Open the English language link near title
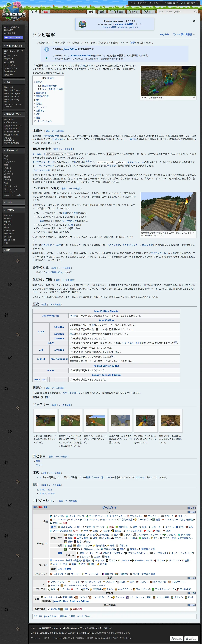The height and width of the screenshot is (644, 202). click(x=164, y=34)
